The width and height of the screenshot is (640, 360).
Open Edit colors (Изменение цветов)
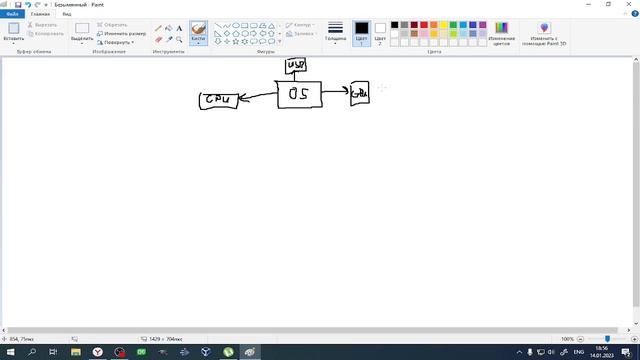(x=501, y=33)
